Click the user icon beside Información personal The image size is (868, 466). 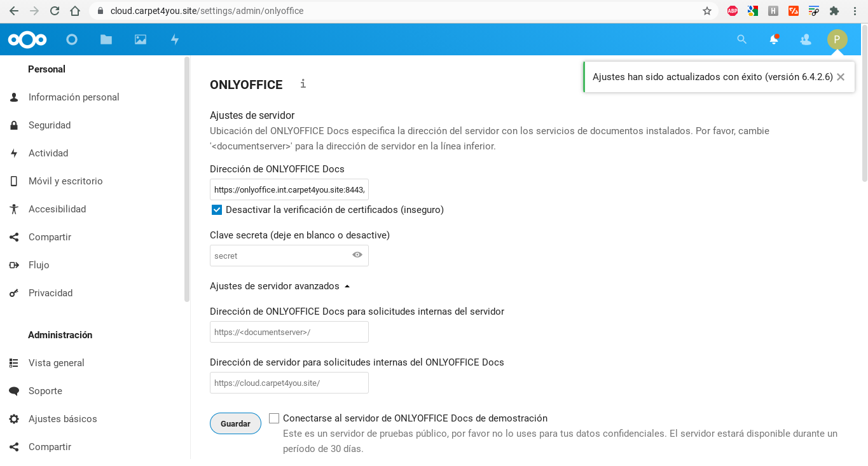click(14, 97)
